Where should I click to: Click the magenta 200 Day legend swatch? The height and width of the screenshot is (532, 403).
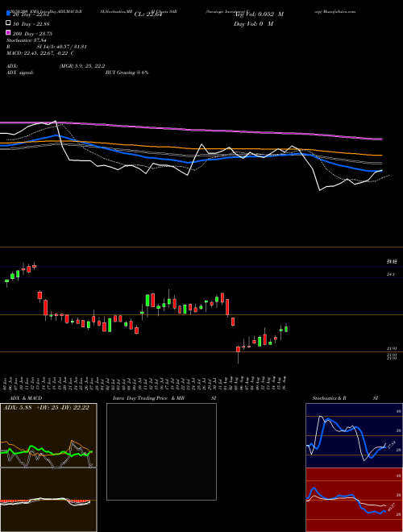(8, 32)
